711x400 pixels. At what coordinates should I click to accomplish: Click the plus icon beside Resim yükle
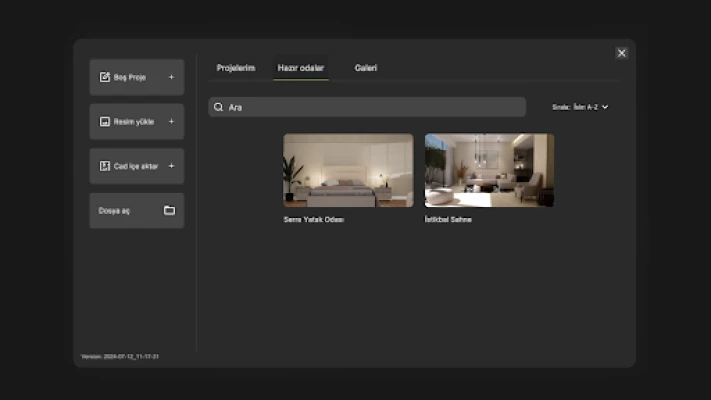171,122
